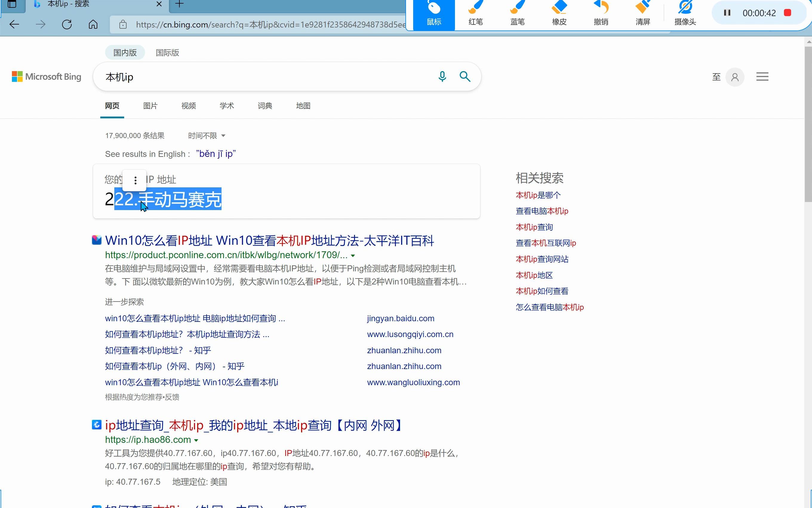This screenshot has width=812, height=508.
Task: Close the 本机ip - 搜索 tab
Action: [x=159, y=4]
